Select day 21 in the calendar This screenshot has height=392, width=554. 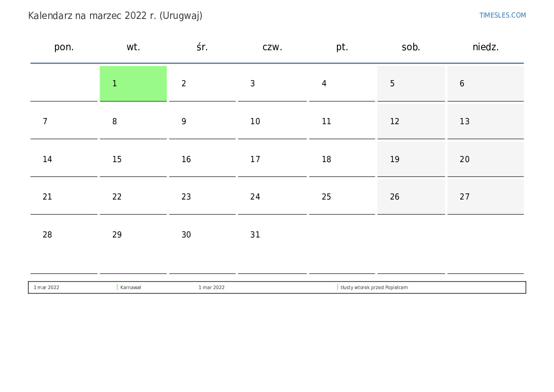pyautogui.click(x=64, y=197)
